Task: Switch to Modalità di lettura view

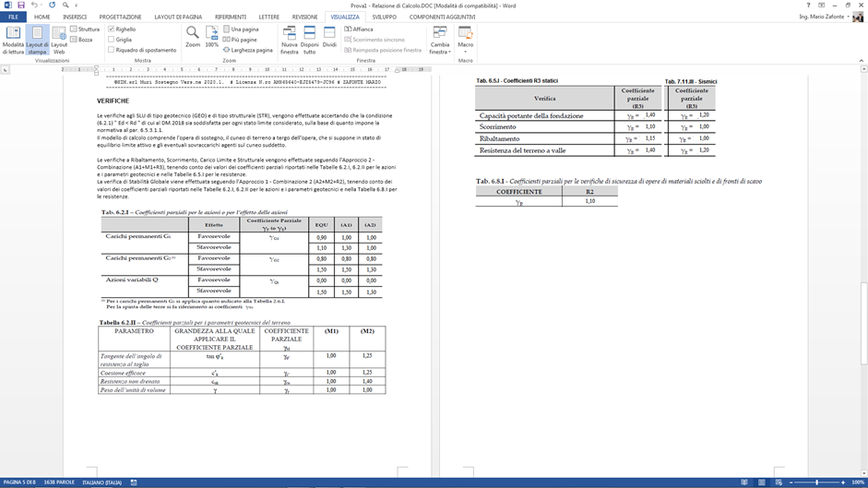Action: 13,41
